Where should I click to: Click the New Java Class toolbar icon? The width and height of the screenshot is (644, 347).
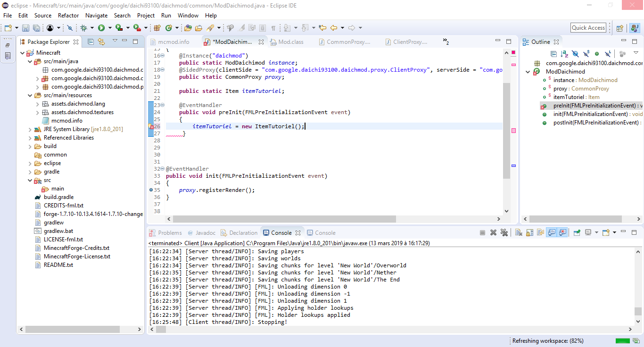(168, 28)
